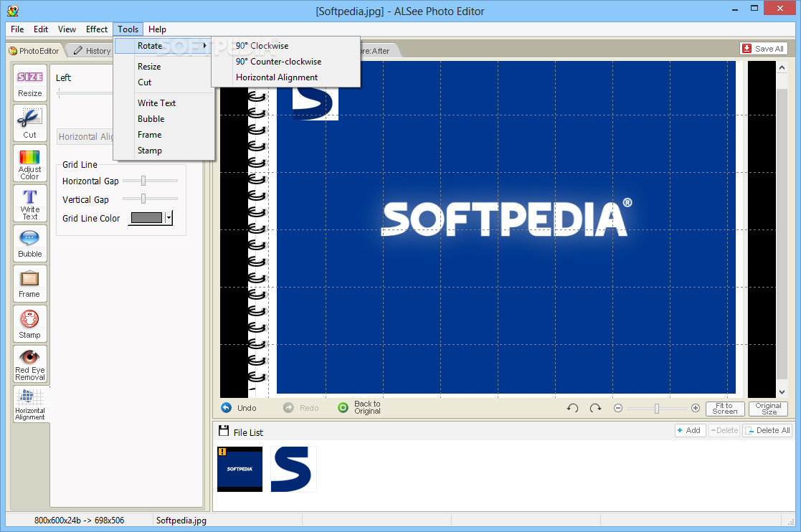
Task: Zoom in with the plus icon
Action: [x=696, y=408]
